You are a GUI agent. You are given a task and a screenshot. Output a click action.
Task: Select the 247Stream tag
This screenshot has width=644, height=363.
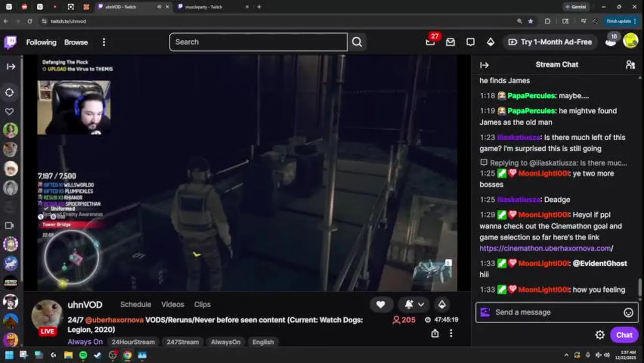(183, 342)
